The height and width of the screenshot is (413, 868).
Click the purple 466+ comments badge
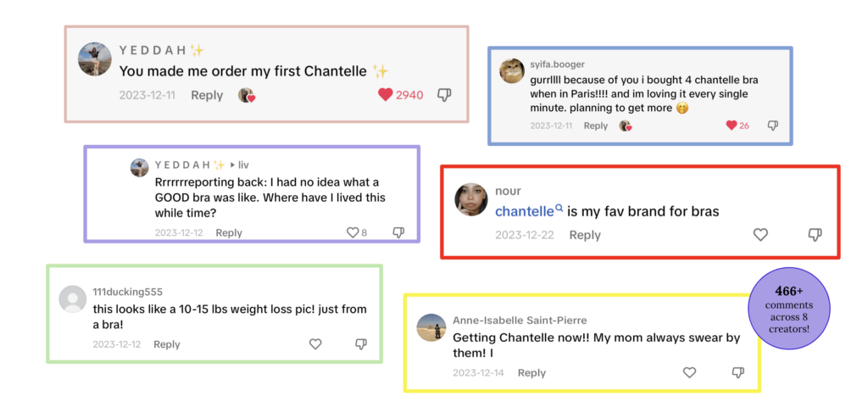click(x=788, y=310)
